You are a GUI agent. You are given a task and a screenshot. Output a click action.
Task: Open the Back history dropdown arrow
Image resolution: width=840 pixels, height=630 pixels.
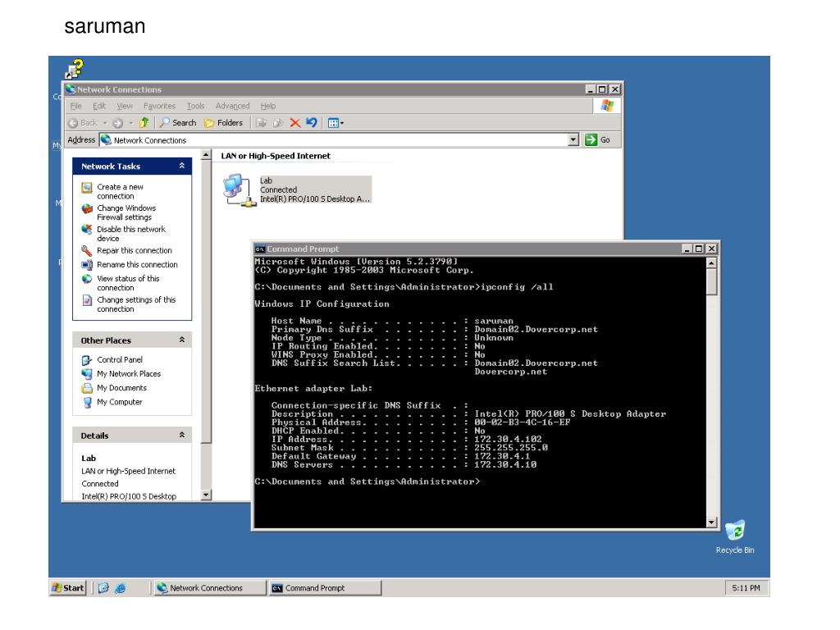[105, 123]
